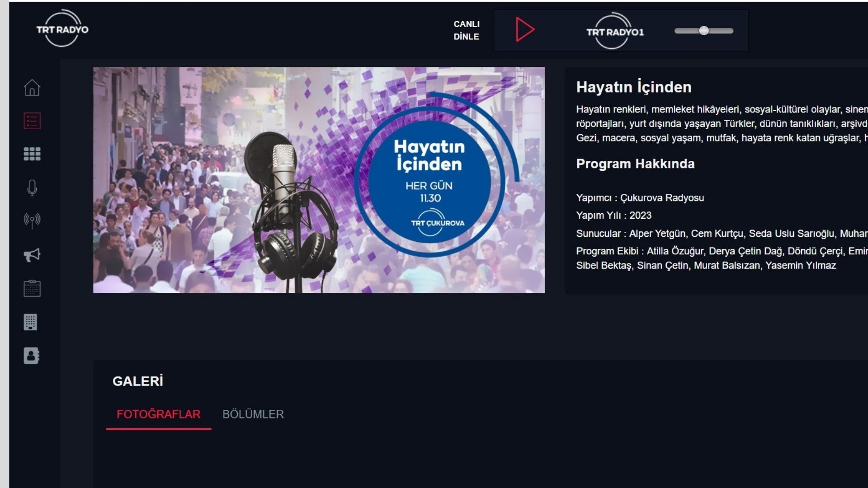Adjust the volume slider handle in player

pyautogui.click(x=704, y=31)
